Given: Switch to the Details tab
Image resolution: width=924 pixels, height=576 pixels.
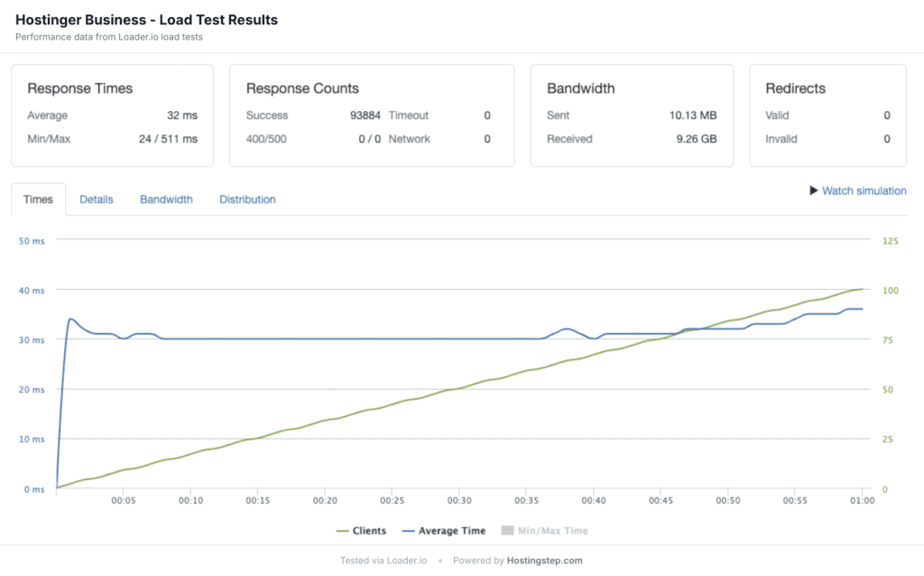Looking at the screenshot, I should click(96, 200).
